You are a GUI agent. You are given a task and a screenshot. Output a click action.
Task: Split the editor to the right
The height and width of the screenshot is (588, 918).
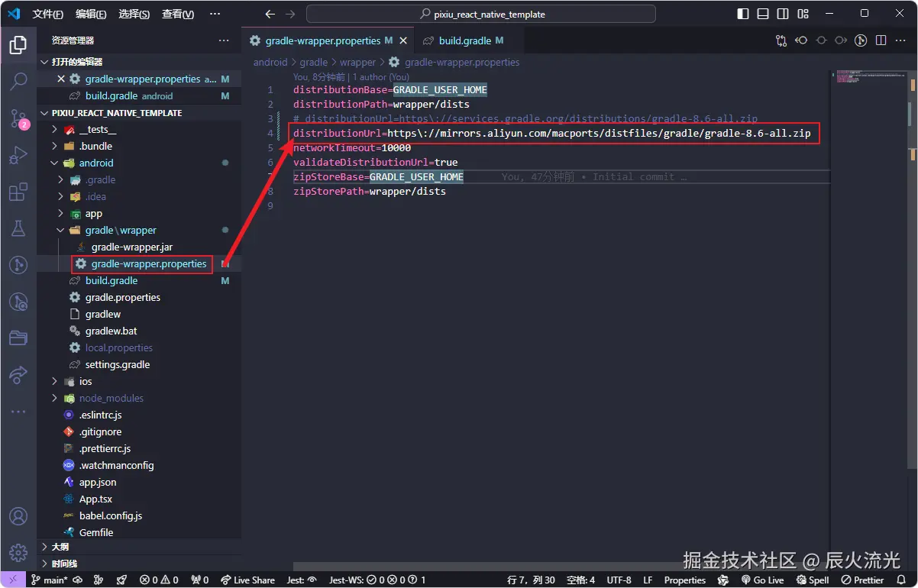pyautogui.click(x=881, y=40)
